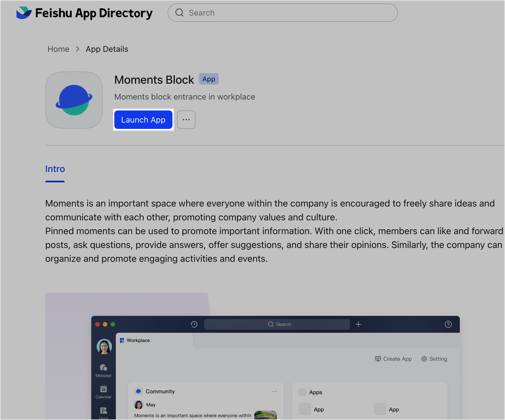Click Create App in preview
The width and height of the screenshot is (505, 420).
click(393, 359)
